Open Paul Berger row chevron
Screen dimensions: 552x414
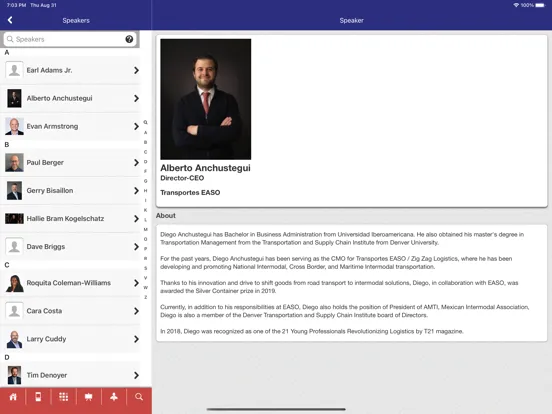tap(136, 163)
